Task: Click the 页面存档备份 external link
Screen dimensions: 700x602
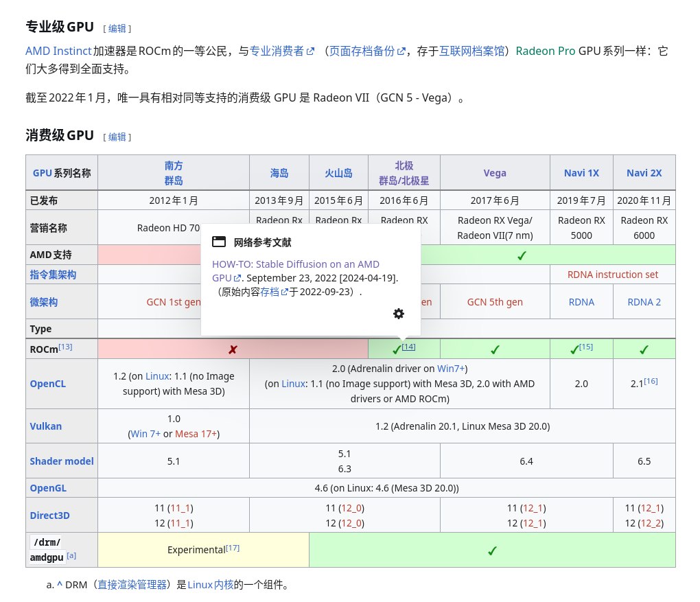Action: coord(362,51)
